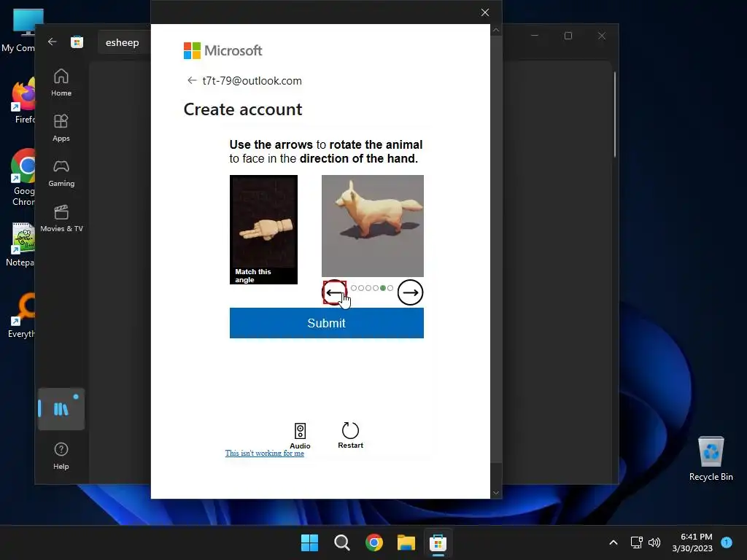Open Gaming section in Store sidebar
Viewport: 747px width, 560px height.
(x=61, y=174)
